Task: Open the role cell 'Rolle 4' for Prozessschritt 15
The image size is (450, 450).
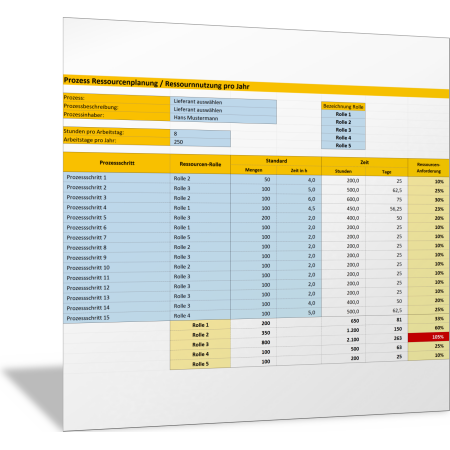Action: tap(200, 316)
